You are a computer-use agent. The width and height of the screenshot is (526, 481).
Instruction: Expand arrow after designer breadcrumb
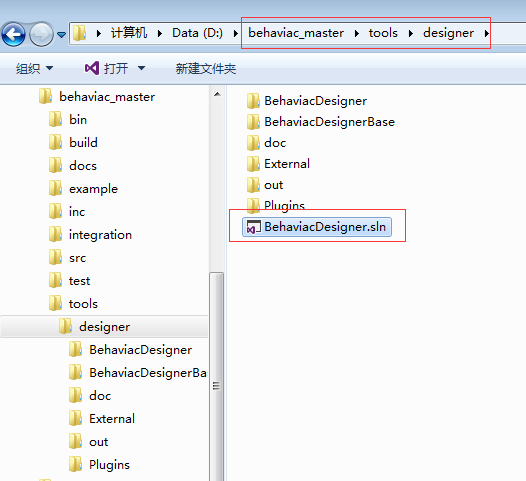[486, 33]
